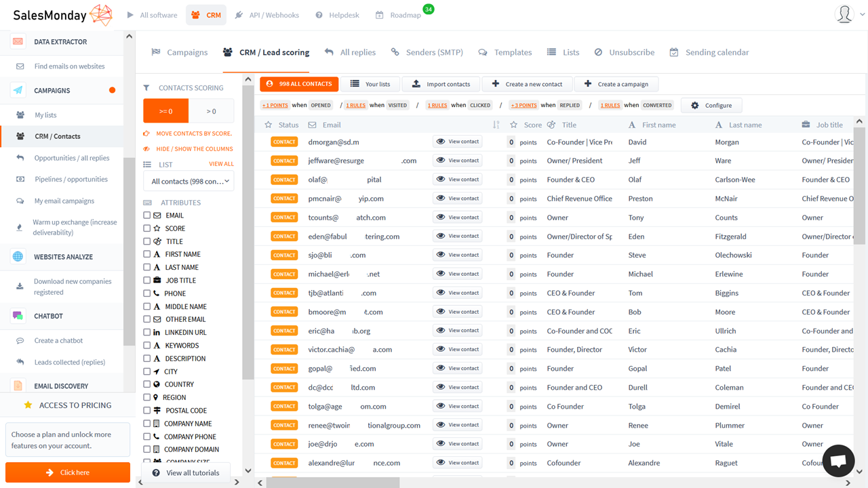Open the Templates tab

(x=505, y=52)
